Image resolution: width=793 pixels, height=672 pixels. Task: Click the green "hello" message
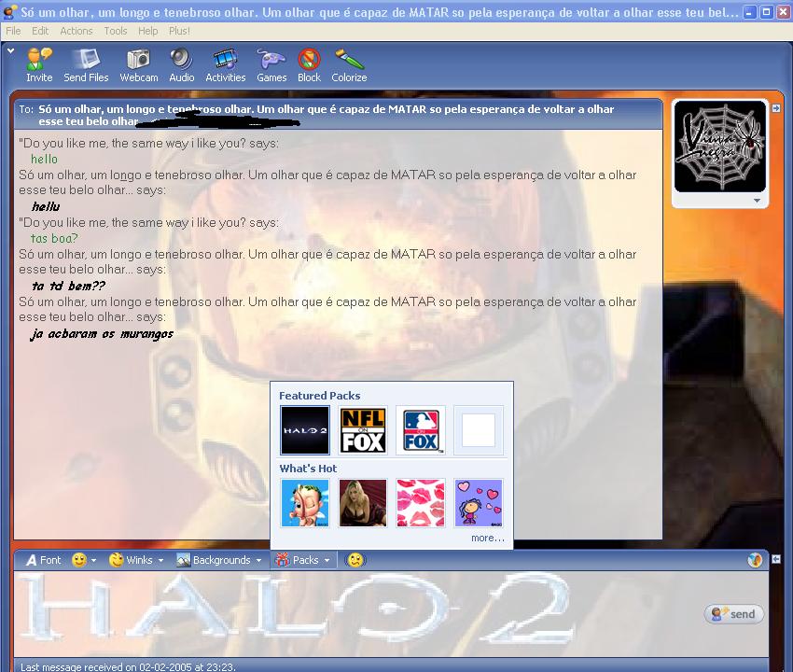(x=45, y=159)
